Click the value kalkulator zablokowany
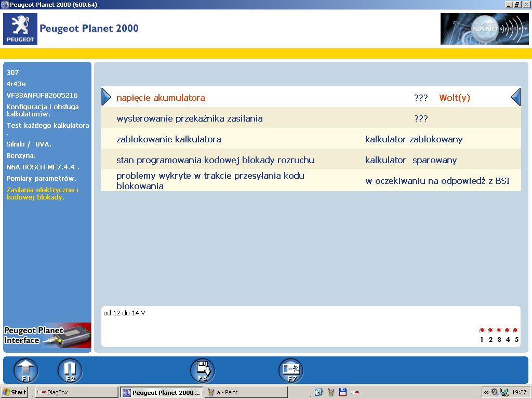 pos(414,139)
